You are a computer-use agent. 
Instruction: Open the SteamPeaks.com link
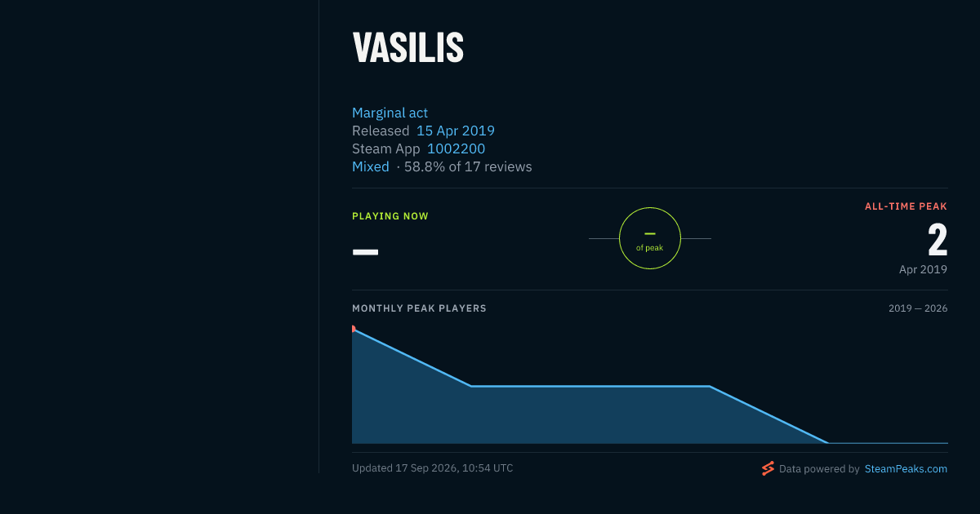906,469
